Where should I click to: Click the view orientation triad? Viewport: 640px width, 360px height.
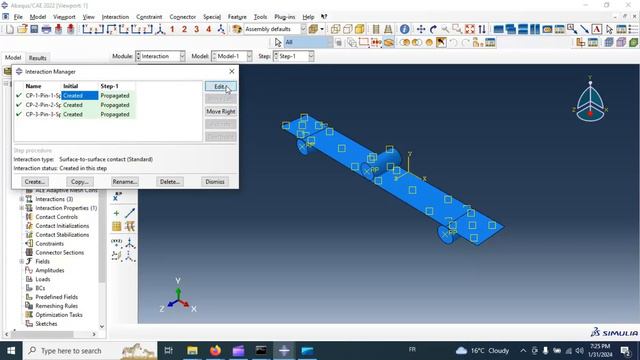coord(178,296)
